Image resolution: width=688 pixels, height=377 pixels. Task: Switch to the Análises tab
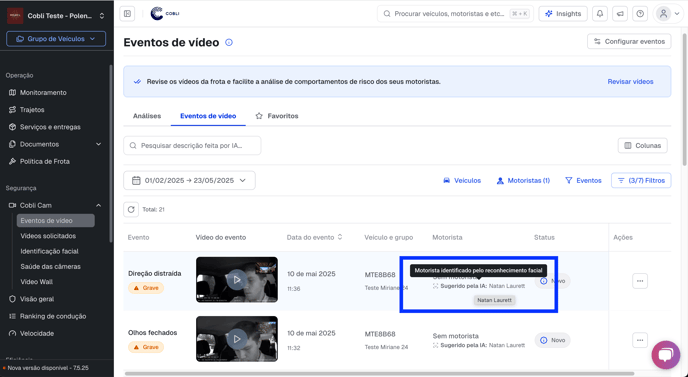[x=147, y=116]
